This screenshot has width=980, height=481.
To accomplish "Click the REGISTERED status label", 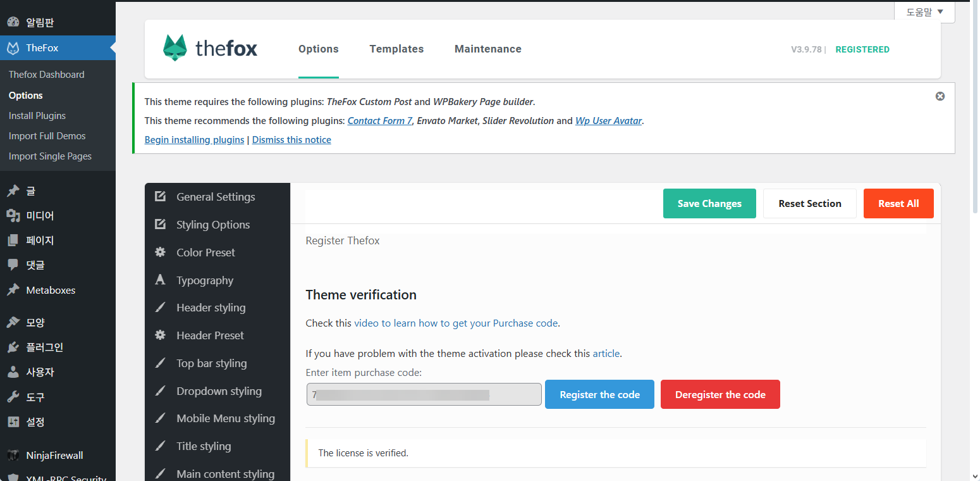I will pyautogui.click(x=862, y=49).
